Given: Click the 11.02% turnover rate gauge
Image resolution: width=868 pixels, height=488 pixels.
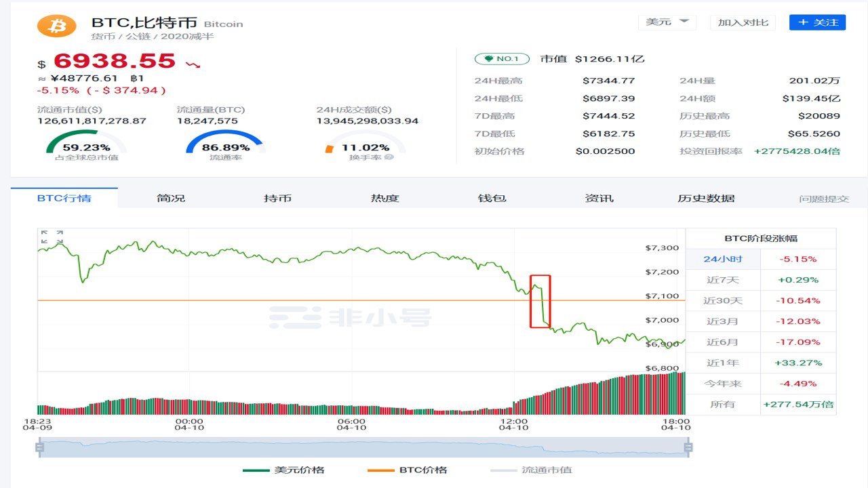Looking at the screenshot, I should point(365,146).
